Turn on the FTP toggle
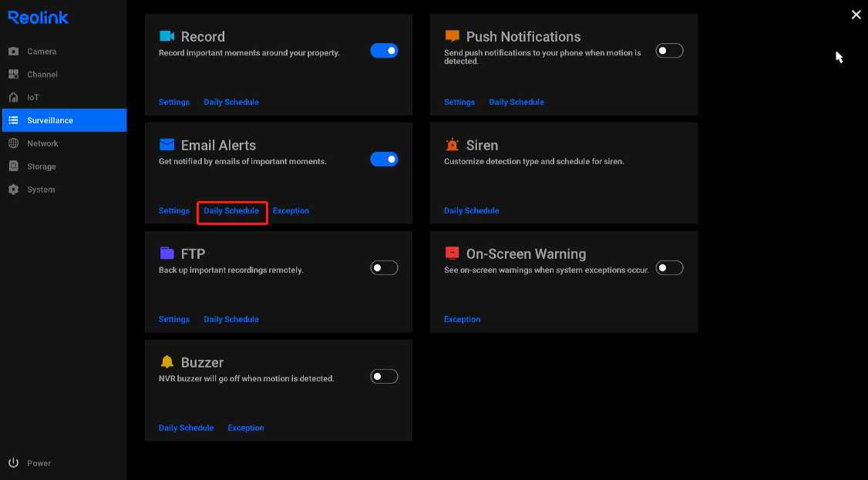Screen dimensions: 868x480 click(x=384, y=267)
